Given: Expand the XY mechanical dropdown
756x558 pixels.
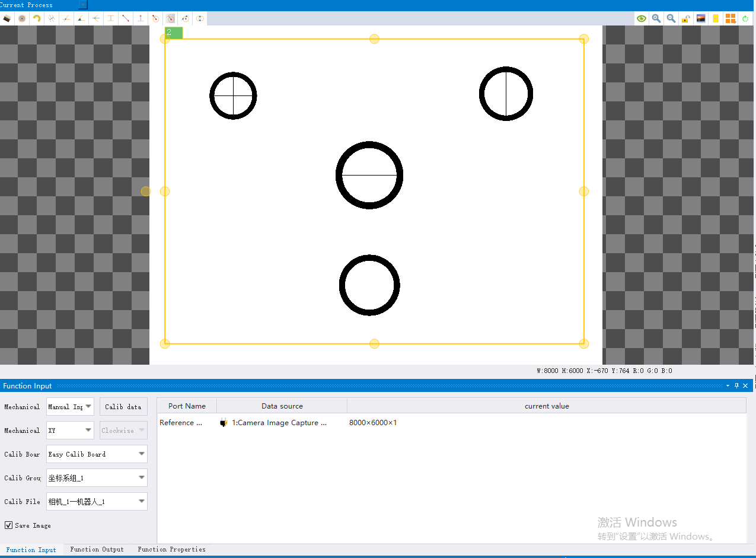Looking at the screenshot, I should [x=70, y=431].
